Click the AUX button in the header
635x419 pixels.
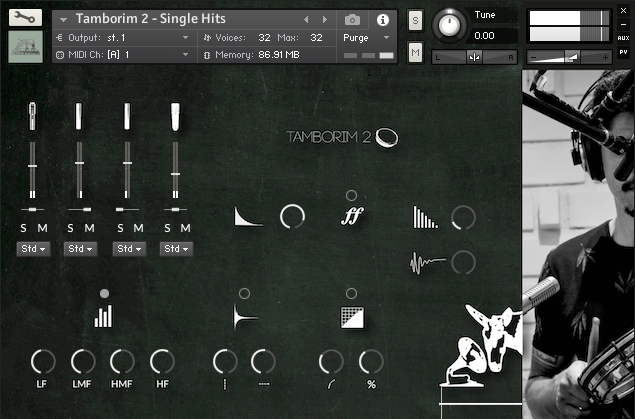(623, 38)
